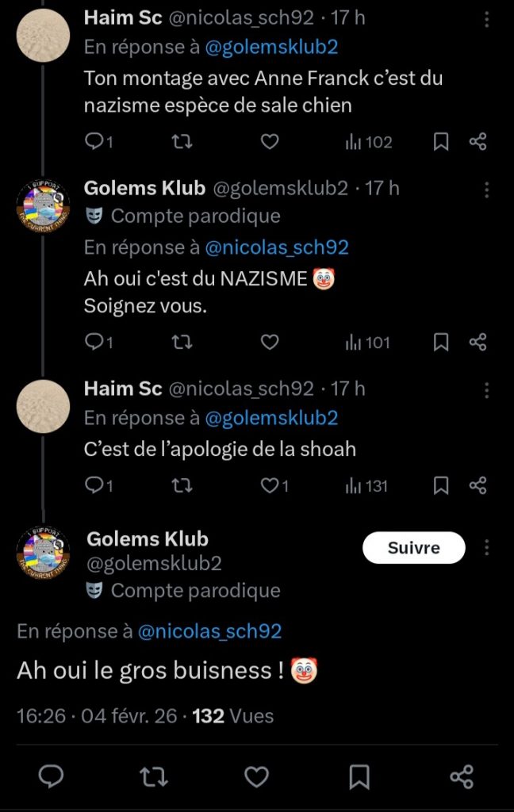Reply to the main tweet at bottom
Viewport: 514px width, 812px height.
(52, 777)
